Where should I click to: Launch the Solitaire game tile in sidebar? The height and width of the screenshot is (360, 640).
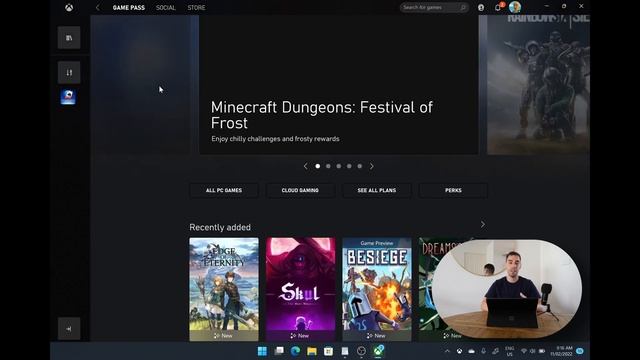(68, 97)
